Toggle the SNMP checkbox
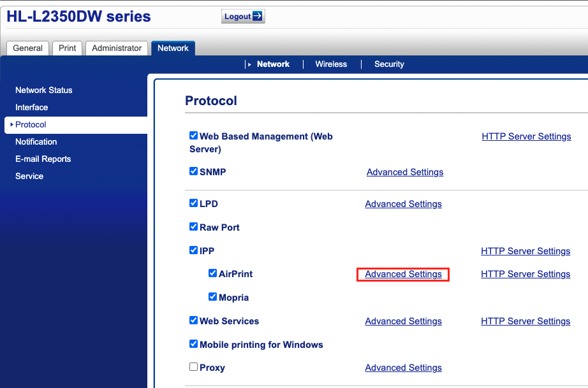Viewport: 588px width, 388px height. point(193,171)
